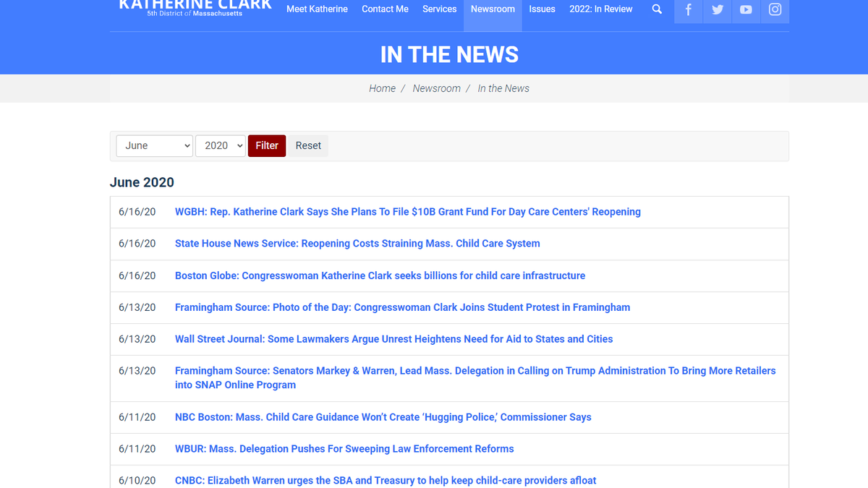Click the 6/16/20 date beside WGBH article
Screen dimensions: 868x488
[137, 212]
